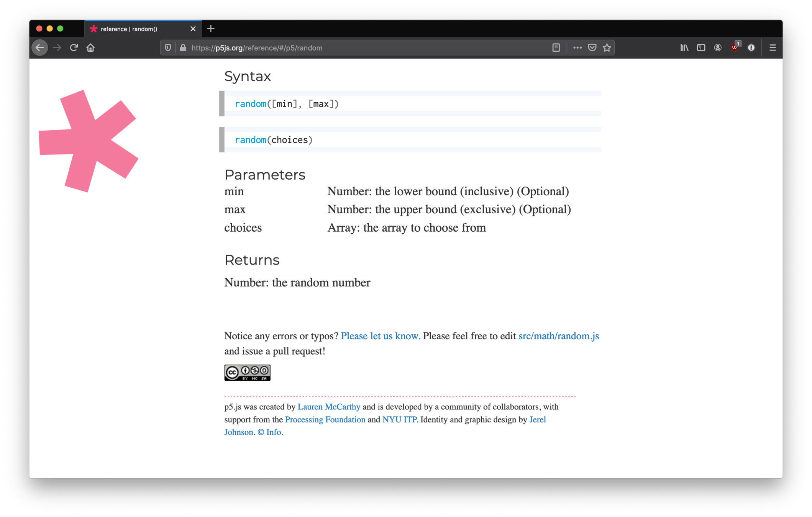Screen dimensions: 812x517
Task: Show tracking protection shield info
Action: pos(168,48)
